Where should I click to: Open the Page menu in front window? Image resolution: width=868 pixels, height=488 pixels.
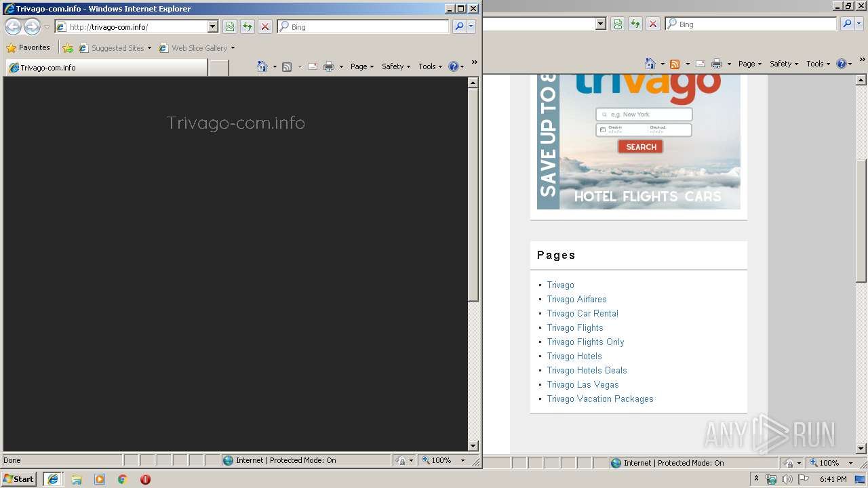pos(362,66)
